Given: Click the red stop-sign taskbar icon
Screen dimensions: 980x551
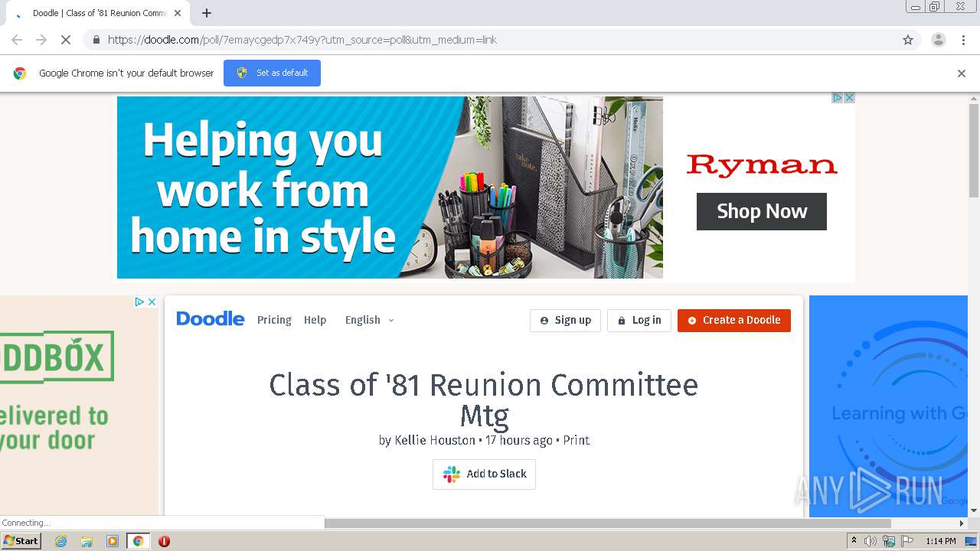Looking at the screenshot, I should coord(164,541).
